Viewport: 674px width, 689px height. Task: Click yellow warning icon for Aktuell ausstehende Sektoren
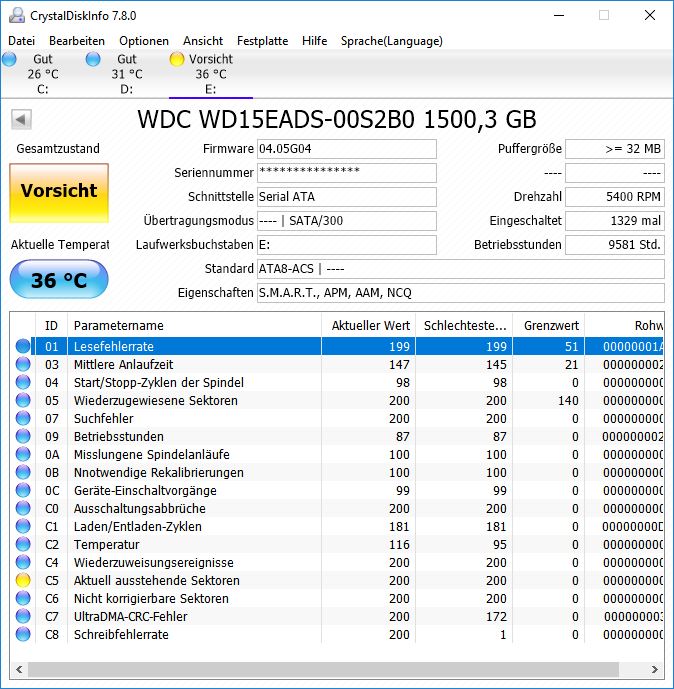[x=23, y=580]
